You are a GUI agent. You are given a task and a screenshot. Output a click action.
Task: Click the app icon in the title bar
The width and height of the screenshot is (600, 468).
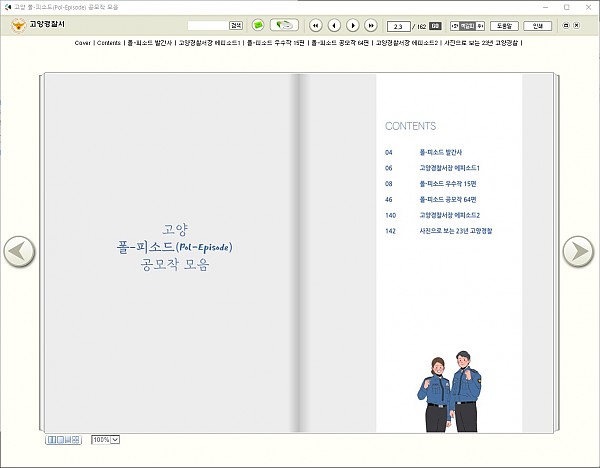pyautogui.click(x=8, y=7)
